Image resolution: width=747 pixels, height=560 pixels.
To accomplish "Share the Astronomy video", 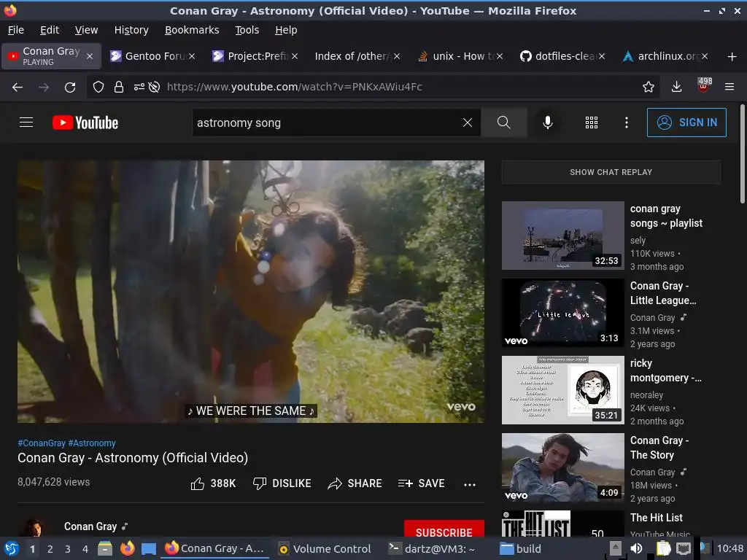I will (x=355, y=484).
